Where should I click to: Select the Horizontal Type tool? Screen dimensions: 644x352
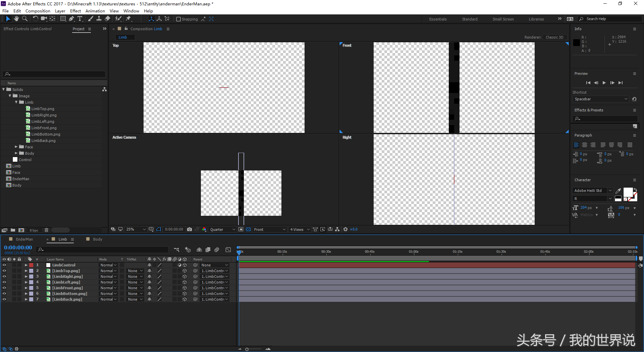pyautogui.click(x=80, y=19)
